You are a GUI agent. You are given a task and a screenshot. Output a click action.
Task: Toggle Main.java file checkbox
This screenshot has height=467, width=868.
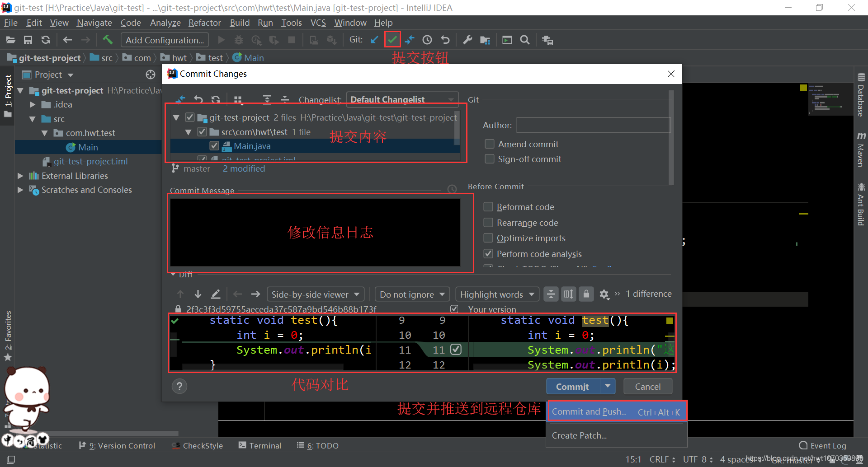point(214,146)
